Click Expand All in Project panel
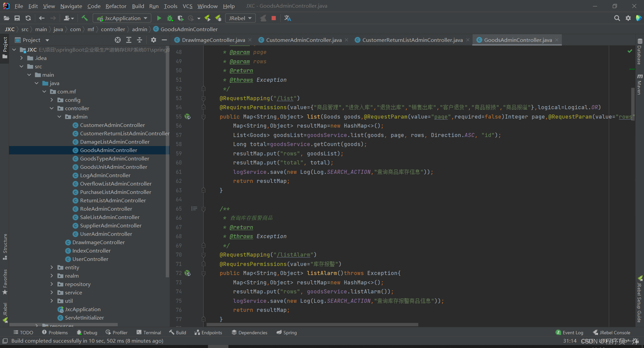644x348 pixels. [x=129, y=40]
